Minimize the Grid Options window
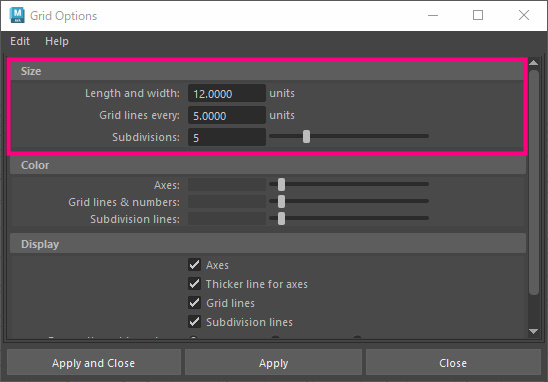548x382 pixels. point(433,15)
